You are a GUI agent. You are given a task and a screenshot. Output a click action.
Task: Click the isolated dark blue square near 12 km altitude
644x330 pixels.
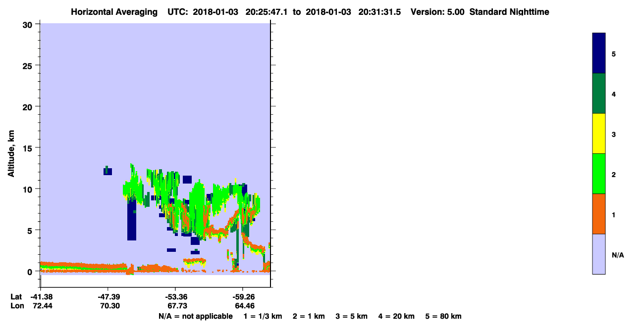(107, 171)
